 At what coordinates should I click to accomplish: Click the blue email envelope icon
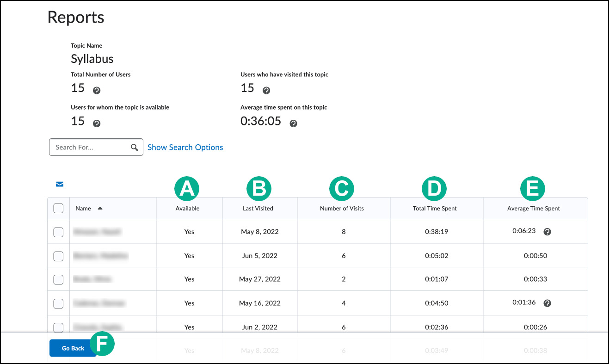(x=60, y=184)
